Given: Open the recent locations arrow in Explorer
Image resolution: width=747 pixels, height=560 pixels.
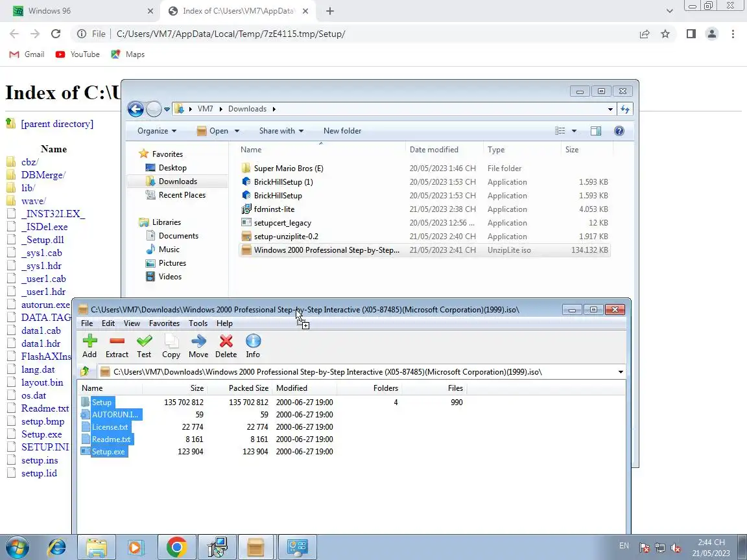Looking at the screenshot, I should click(167, 109).
